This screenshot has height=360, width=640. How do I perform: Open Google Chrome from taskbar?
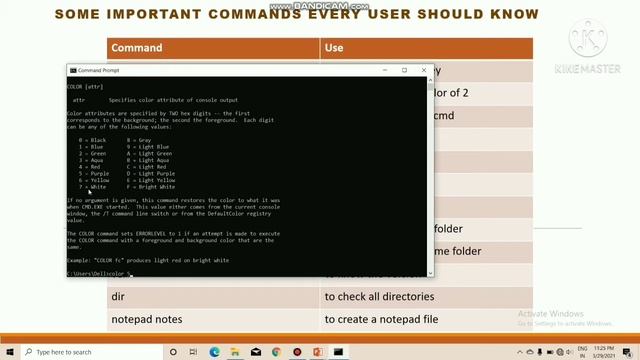coord(276,352)
